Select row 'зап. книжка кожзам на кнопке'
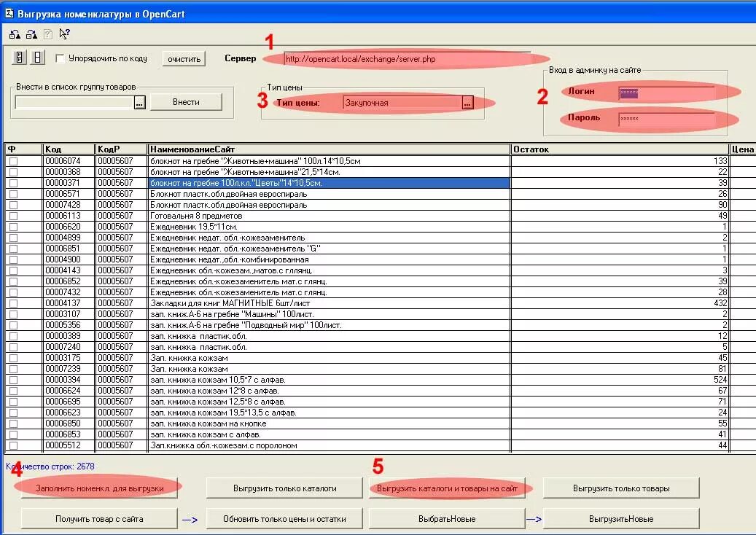The image size is (756, 535). (330, 423)
